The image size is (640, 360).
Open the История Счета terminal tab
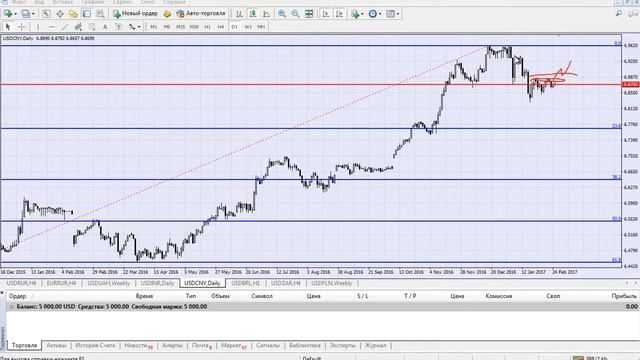pyautogui.click(x=95, y=345)
